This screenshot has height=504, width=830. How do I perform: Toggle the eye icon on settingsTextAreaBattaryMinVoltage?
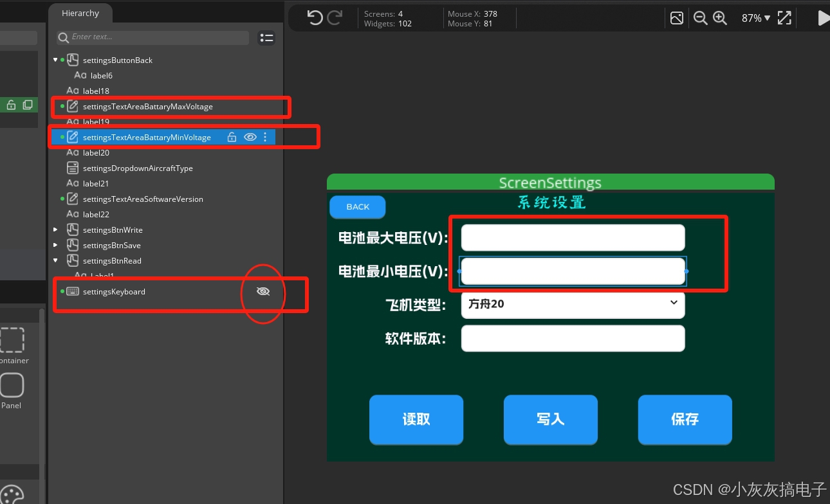[250, 137]
